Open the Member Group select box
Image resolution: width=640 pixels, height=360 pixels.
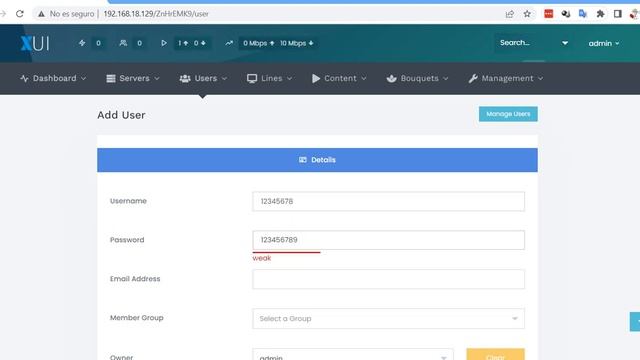click(388, 318)
